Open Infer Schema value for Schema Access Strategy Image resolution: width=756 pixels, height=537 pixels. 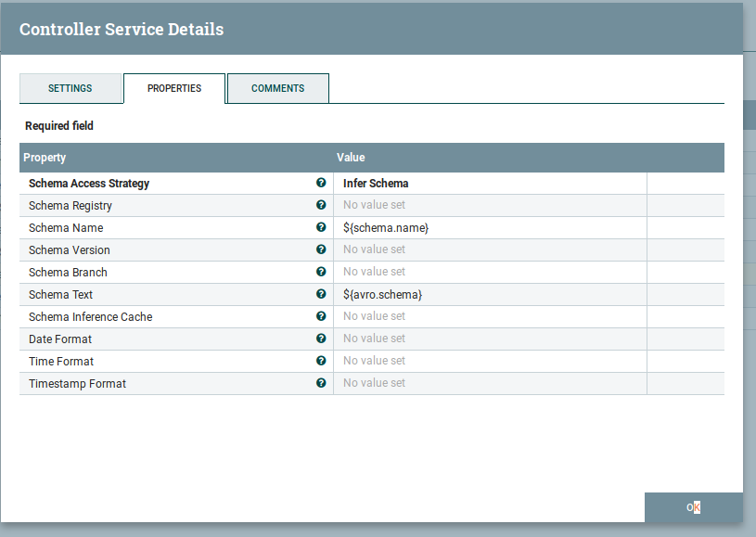(489, 184)
